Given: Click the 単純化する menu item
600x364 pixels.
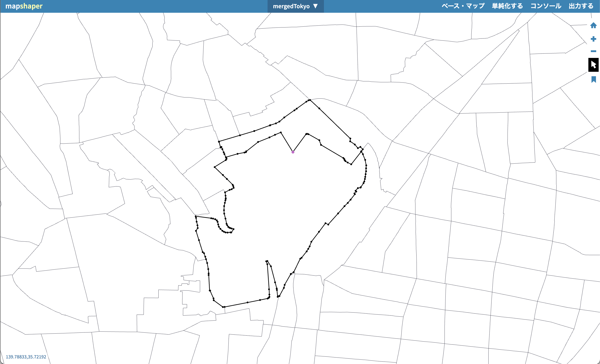Looking at the screenshot, I should pos(507,6).
